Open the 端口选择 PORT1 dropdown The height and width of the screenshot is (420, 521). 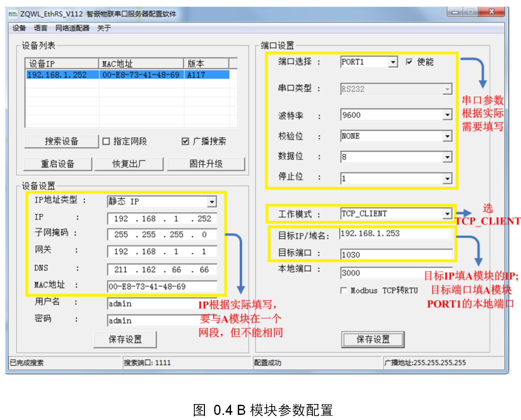(393, 62)
